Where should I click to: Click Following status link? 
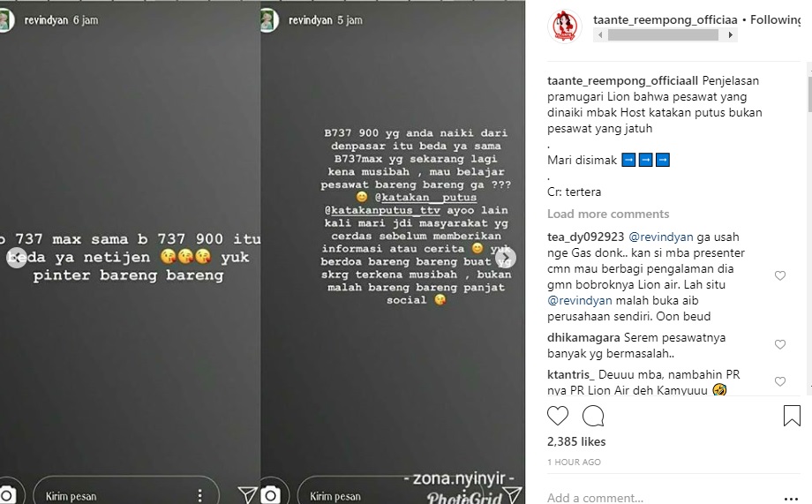coord(775,19)
